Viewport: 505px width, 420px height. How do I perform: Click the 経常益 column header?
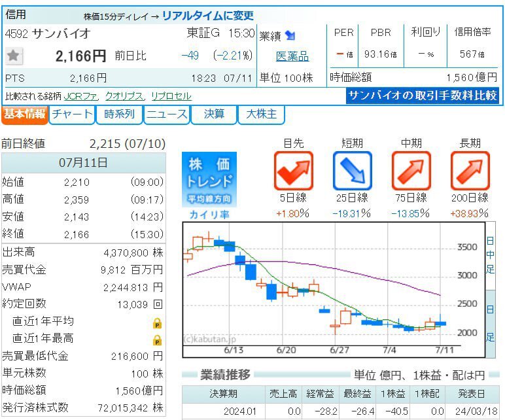(x=320, y=394)
